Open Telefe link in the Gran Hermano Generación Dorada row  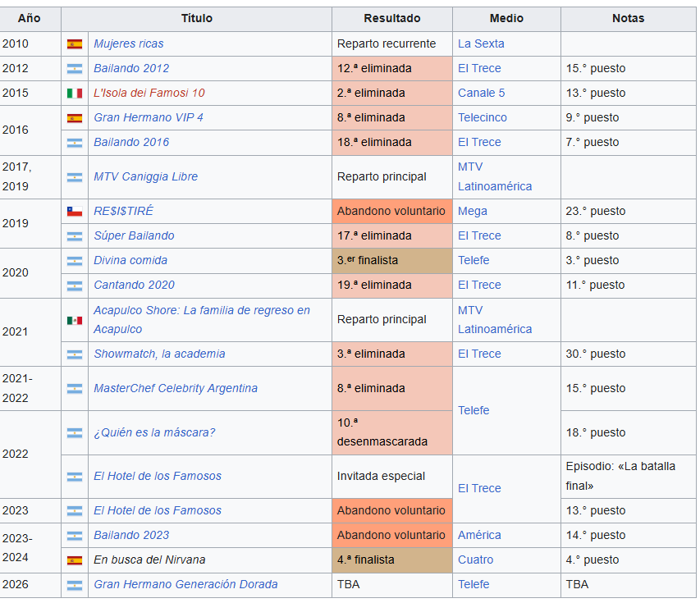pos(474,584)
